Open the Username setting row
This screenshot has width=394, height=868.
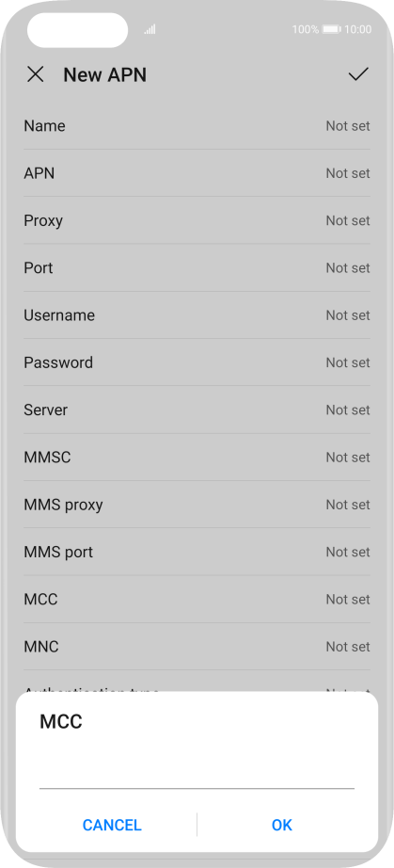click(197, 315)
